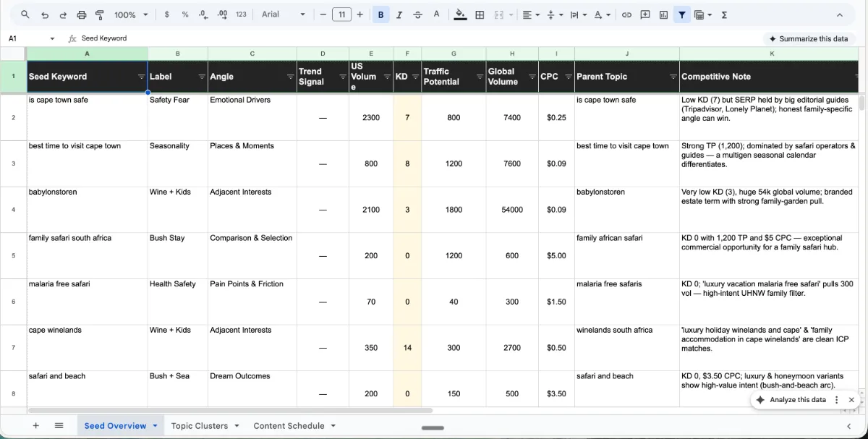868x439 pixels.
Task: Decrease the font size with minus
Action: pos(323,14)
